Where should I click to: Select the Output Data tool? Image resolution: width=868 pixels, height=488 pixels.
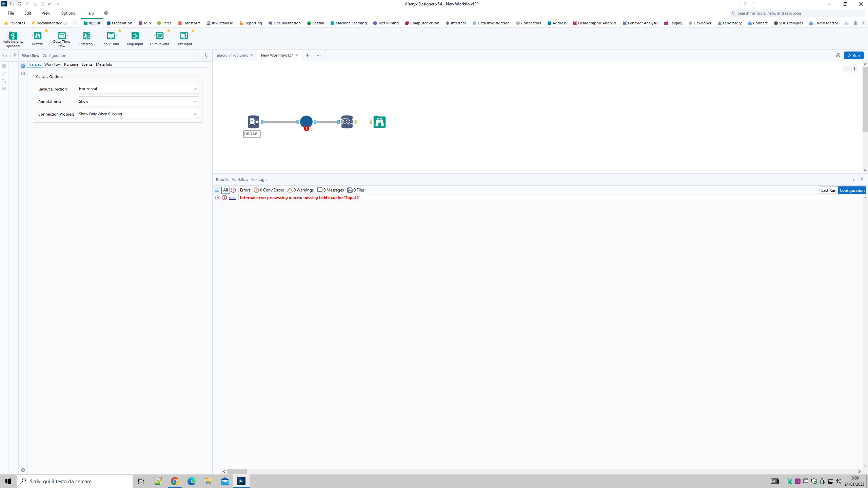click(x=159, y=36)
